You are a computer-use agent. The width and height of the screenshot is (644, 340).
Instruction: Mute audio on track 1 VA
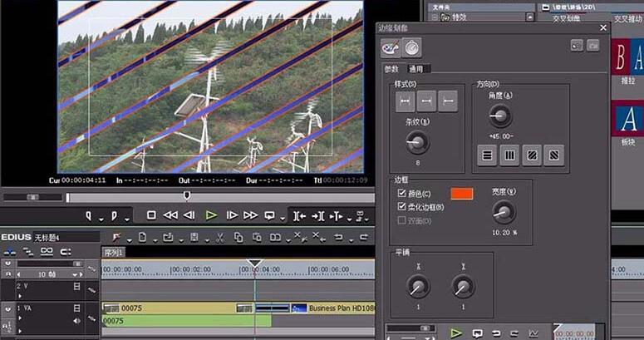(x=76, y=321)
